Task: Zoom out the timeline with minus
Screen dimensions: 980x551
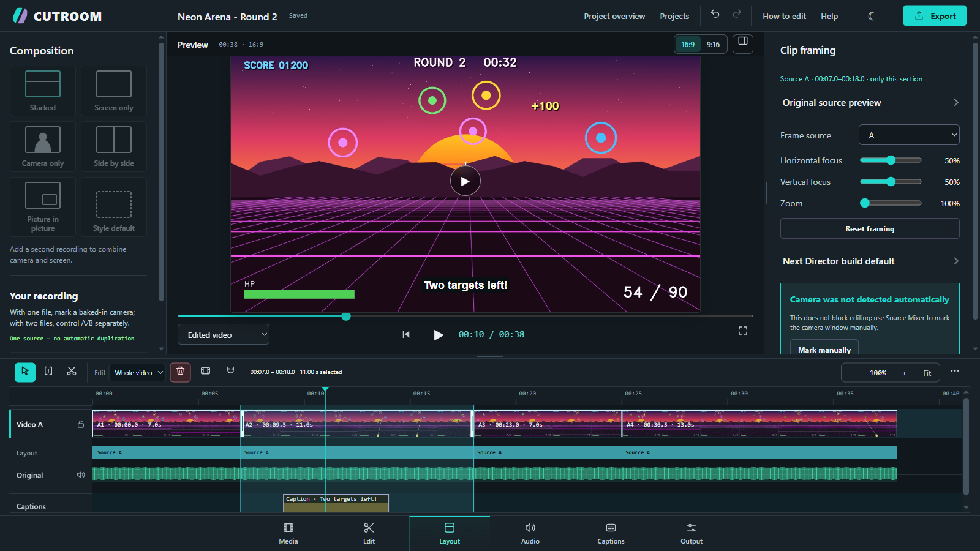Action: pyautogui.click(x=851, y=373)
